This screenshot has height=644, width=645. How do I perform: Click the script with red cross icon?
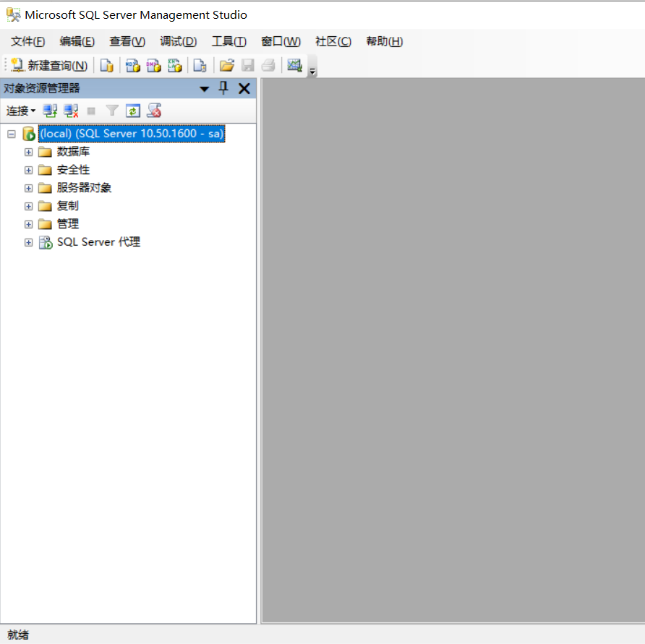click(x=154, y=111)
